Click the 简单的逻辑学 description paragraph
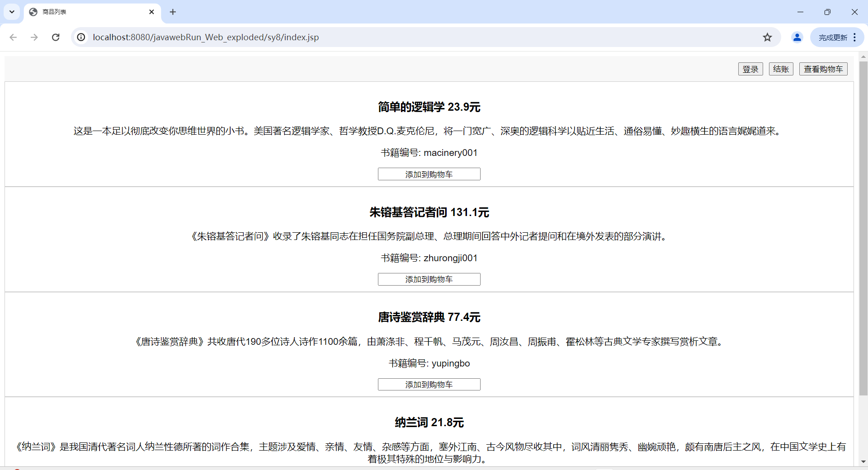868x470 pixels. tap(429, 131)
